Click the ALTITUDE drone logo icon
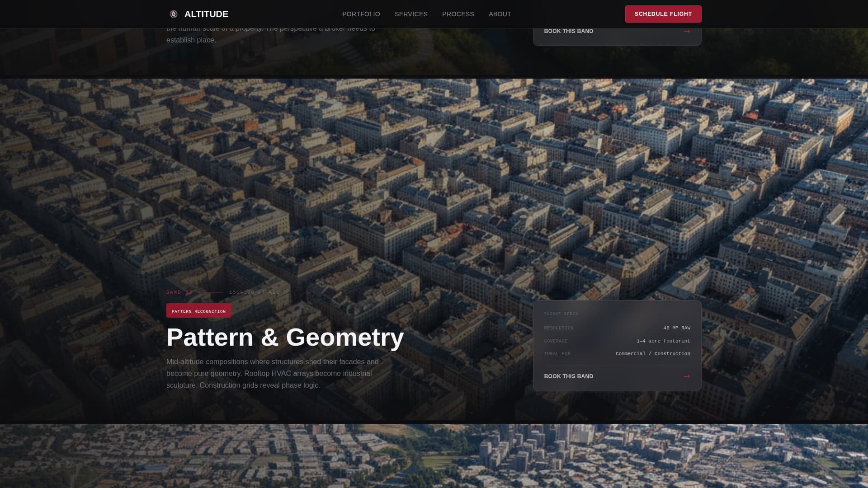This screenshot has width=868, height=488. (x=174, y=14)
